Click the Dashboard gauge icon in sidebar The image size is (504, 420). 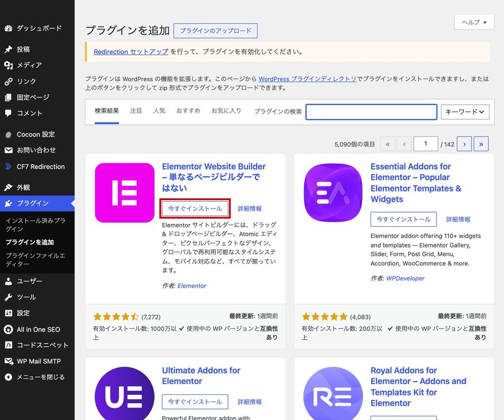click(9, 28)
